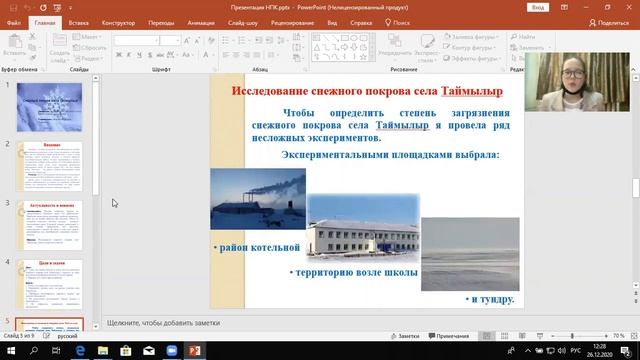Open the Character Spacing (AV) dropdown
The width and height of the screenshot is (640, 360).
(x=172, y=55)
